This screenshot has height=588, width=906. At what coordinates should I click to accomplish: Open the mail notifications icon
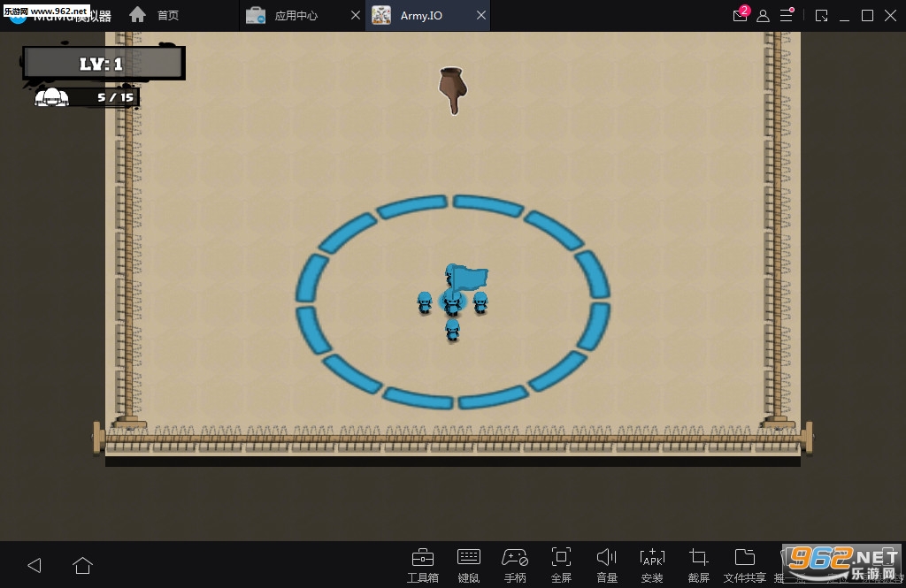(741, 14)
